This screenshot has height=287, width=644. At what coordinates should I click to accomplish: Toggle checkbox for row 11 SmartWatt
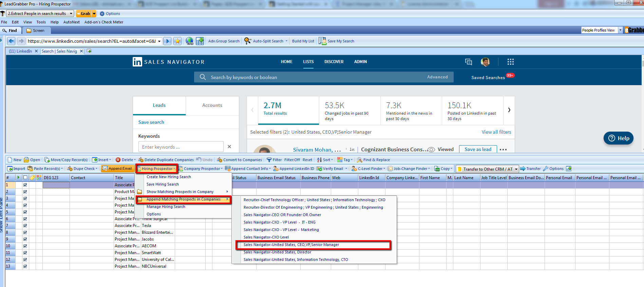[25, 253]
